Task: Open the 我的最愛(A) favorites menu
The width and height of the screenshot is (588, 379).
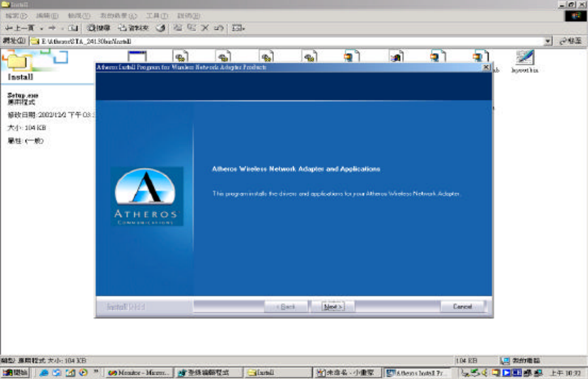Action: click(x=118, y=16)
